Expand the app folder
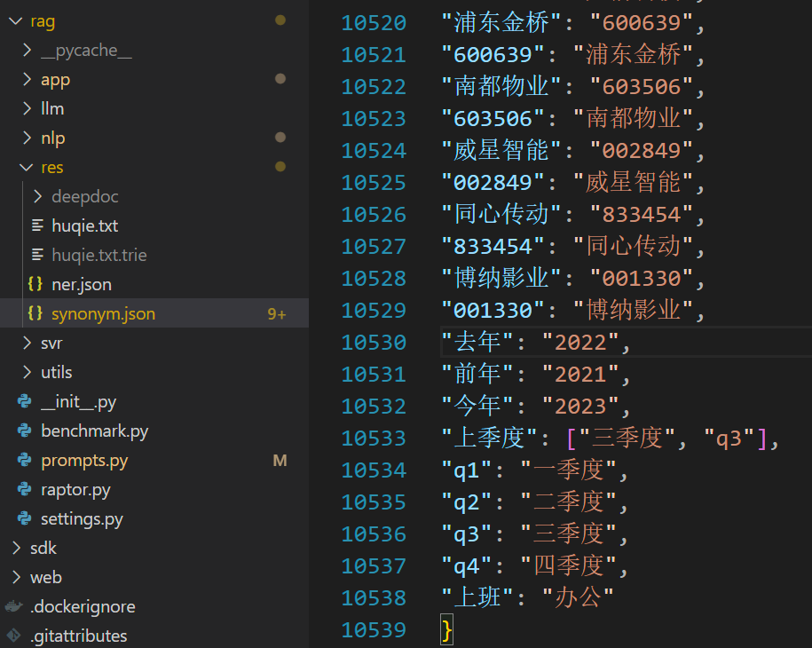The image size is (812, 648). click(x=27, y=79)
